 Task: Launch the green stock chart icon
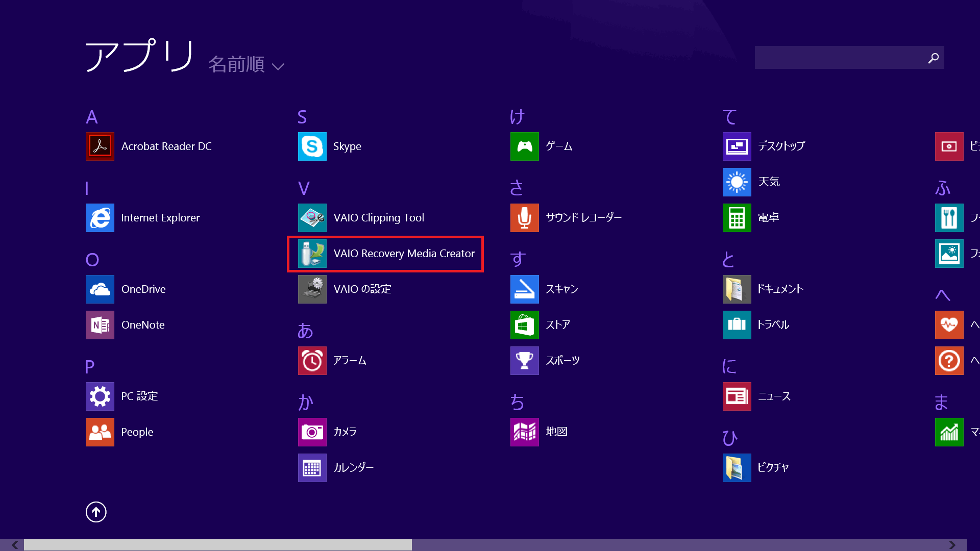click(949, 432)
